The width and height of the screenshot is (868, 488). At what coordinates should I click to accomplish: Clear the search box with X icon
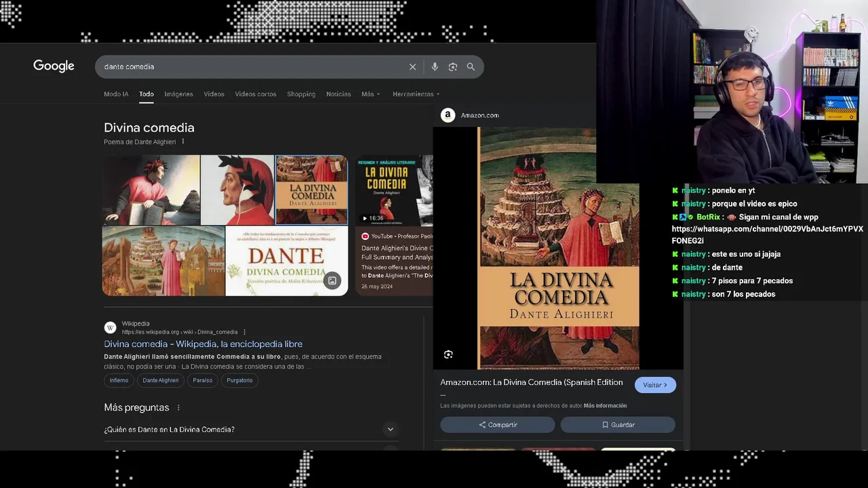[x=412, y=66]
